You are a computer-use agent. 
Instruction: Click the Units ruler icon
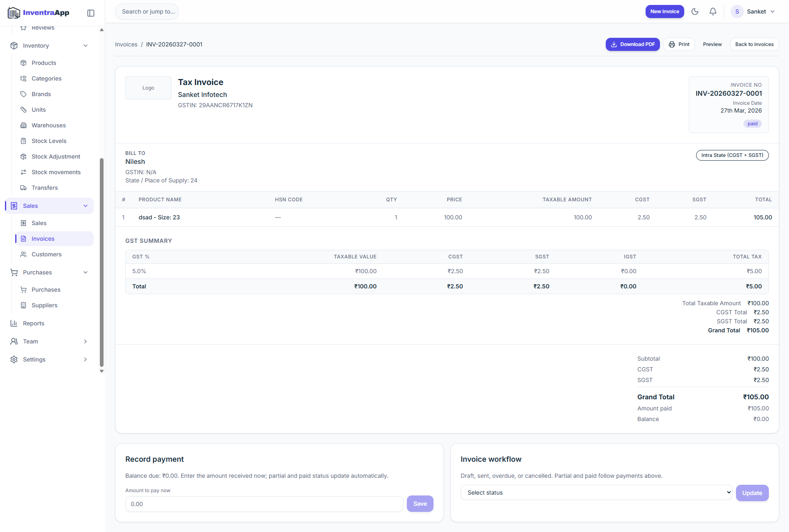(x=23, y=110)
